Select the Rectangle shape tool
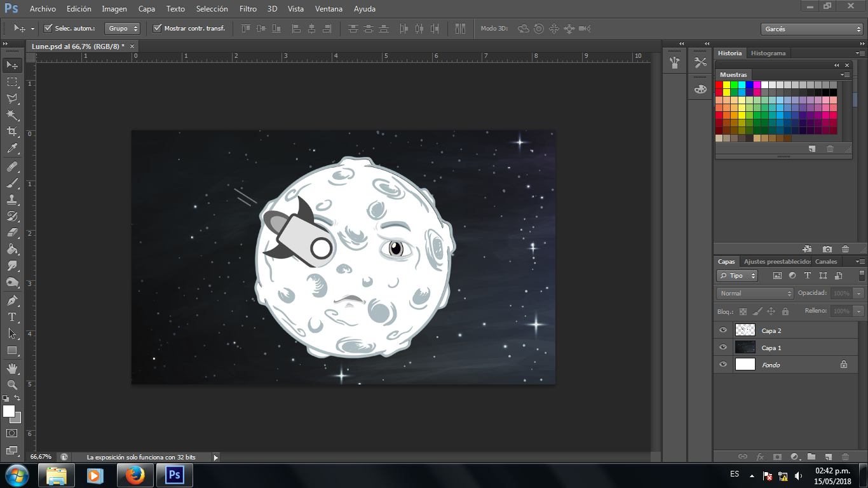Screen dimensions: 868x488 12,350
